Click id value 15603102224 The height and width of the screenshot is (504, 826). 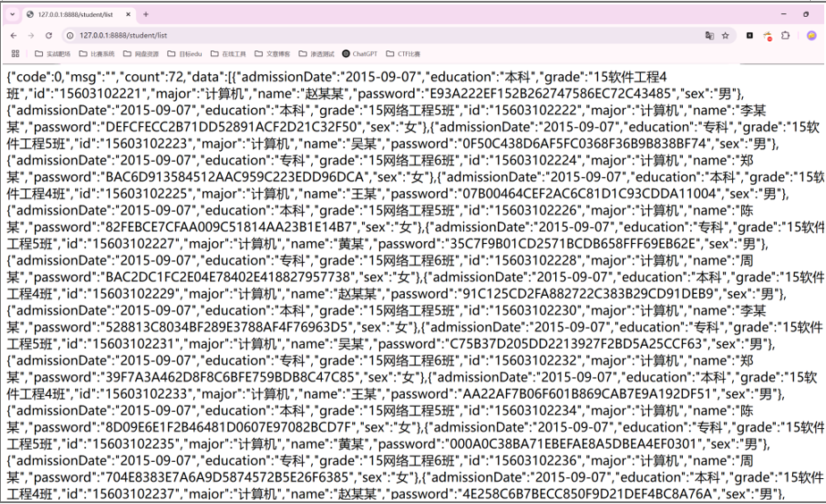coord(535,161)
